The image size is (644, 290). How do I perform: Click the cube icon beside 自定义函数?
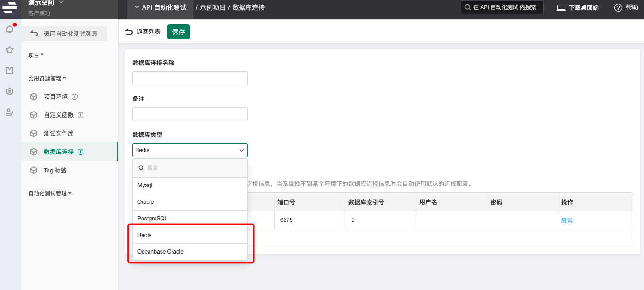(x=34, y=115)
